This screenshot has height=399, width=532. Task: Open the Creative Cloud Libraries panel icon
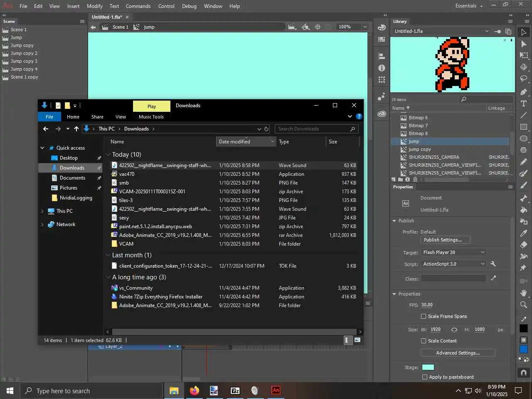point(382,114)
